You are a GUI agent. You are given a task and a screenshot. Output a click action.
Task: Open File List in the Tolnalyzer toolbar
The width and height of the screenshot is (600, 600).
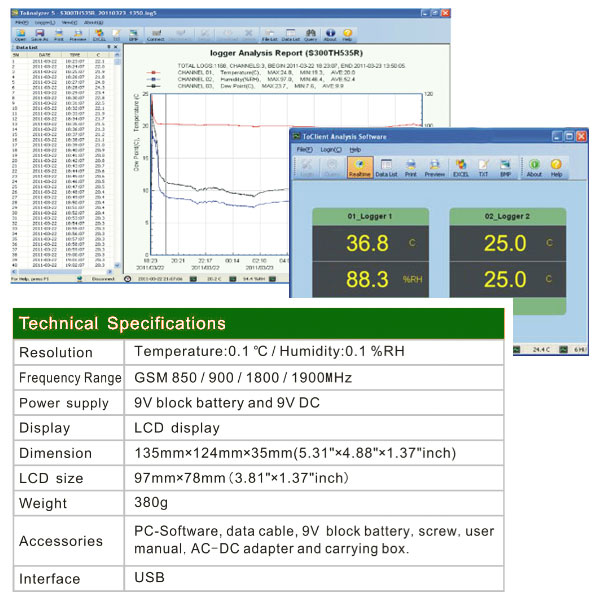269,35
